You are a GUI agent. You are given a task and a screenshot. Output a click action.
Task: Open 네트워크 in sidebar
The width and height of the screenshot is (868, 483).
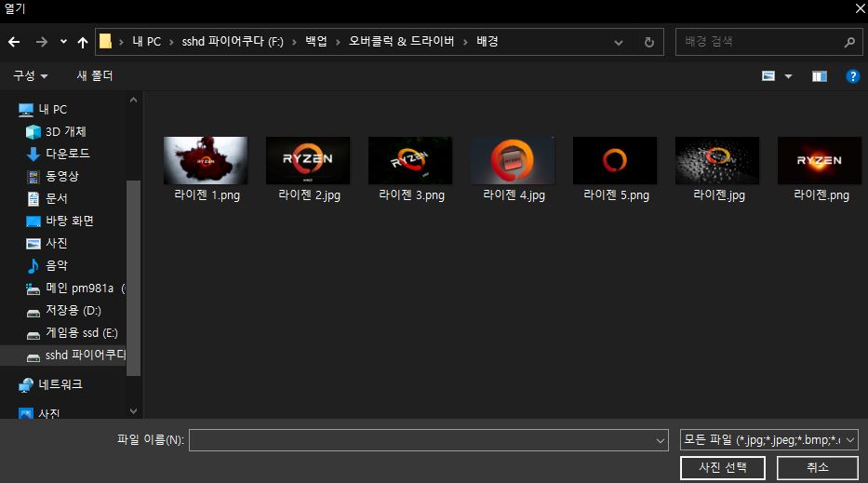click(x=60, y=384)
